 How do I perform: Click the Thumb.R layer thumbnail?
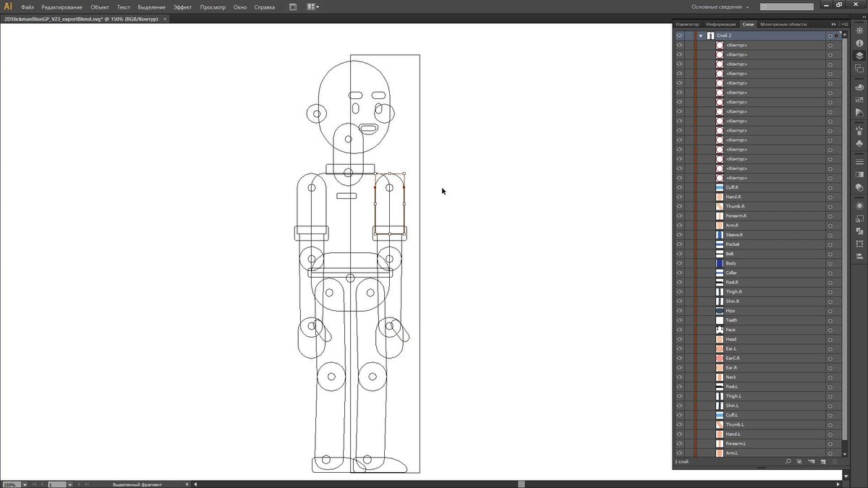(x=720, y=206)
